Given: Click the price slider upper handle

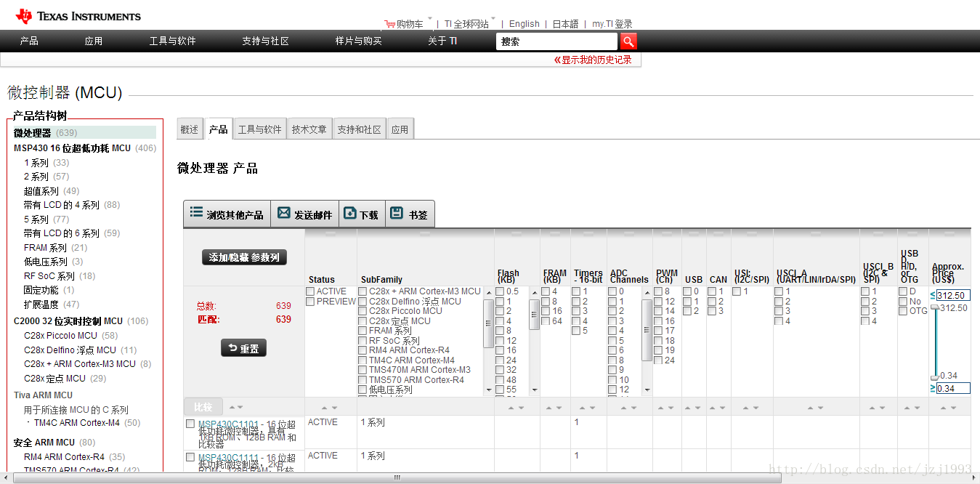Looking at the screenshot, I should pyautogui.click(x=935, y=308).
